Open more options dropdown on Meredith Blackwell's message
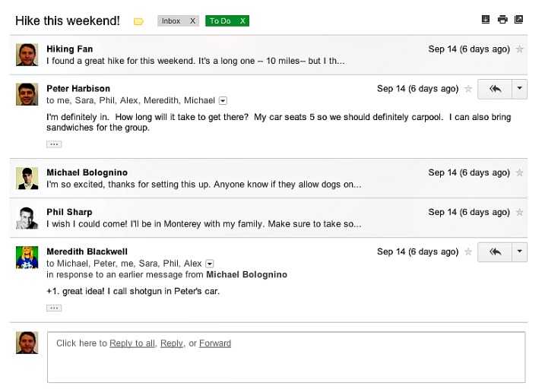 coord(520,252)
